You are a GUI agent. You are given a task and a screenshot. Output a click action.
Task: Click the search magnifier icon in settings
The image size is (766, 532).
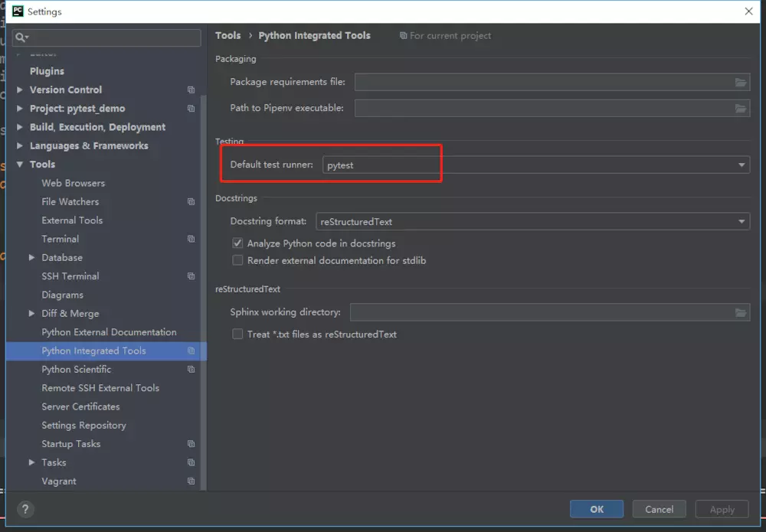point(21,37)
